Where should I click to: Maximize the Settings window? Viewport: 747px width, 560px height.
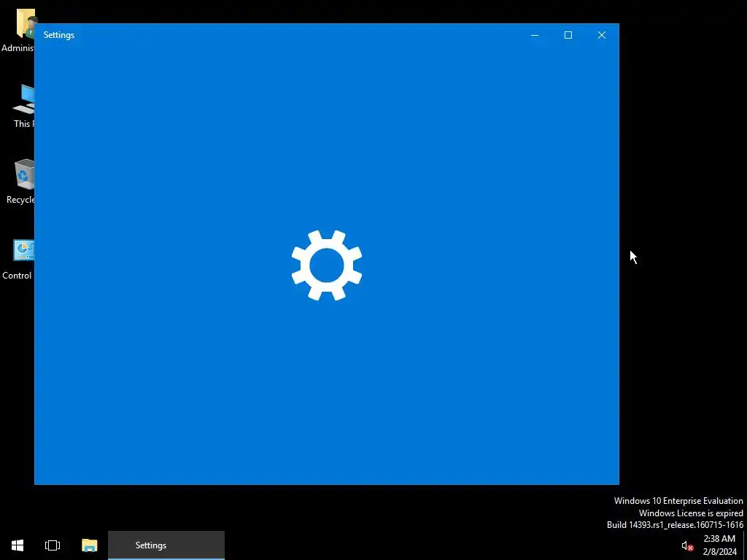[x=568, y=35]
